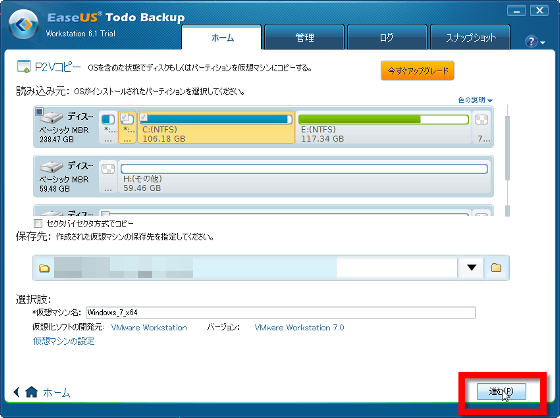Select the 59.48 GB disk drive icon
Image resolution: width=560 pixels, height=418 pixels.
(51, 166)
